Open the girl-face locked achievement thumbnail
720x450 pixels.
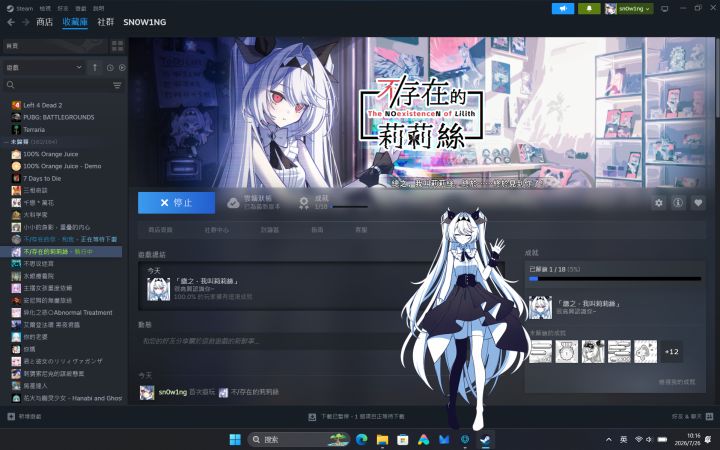point(593,352)
